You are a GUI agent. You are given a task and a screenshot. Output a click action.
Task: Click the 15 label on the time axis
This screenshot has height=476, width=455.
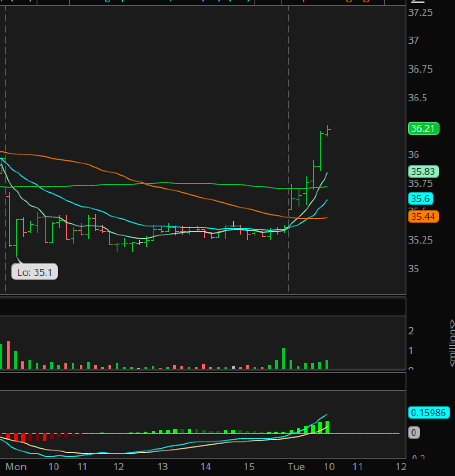(x=249, y=467)
